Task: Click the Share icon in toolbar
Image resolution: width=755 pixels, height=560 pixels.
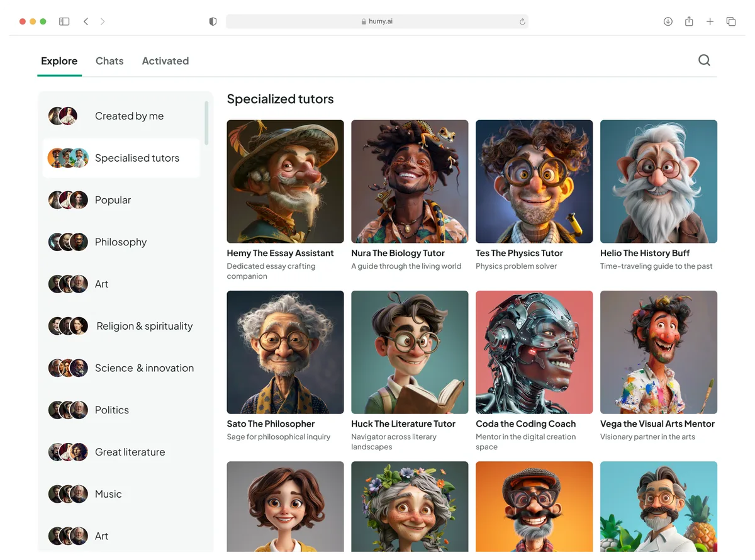Action: [x=689, y=21]
